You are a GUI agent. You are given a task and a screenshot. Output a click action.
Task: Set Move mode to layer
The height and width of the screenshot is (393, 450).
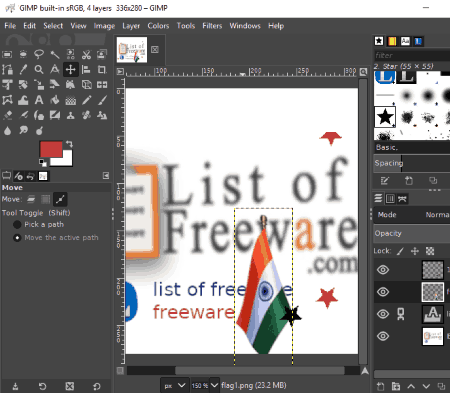coord(31,199)
